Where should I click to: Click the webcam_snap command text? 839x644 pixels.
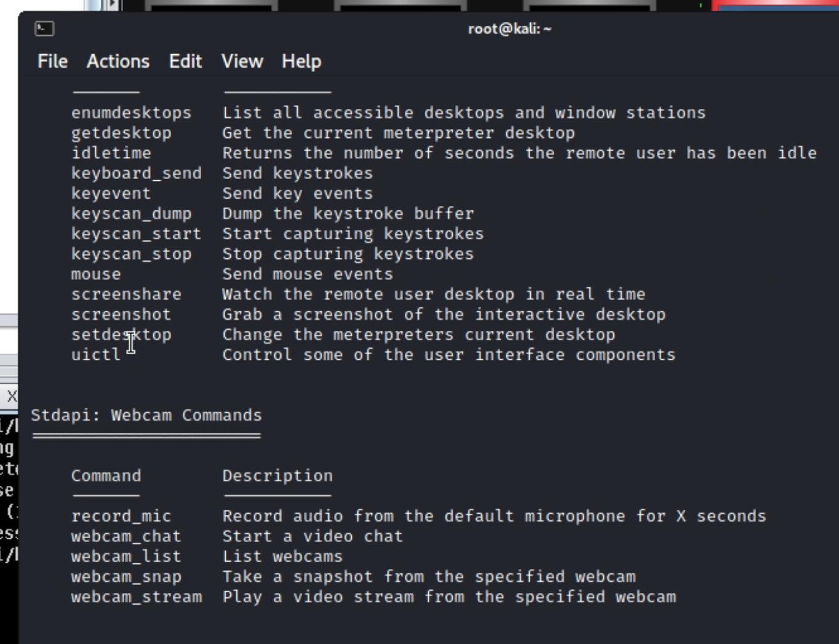[x=126, y=576]
